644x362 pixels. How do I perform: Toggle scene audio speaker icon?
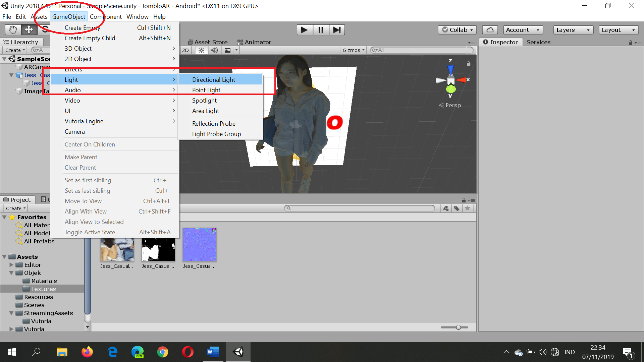tap(214, 50)
